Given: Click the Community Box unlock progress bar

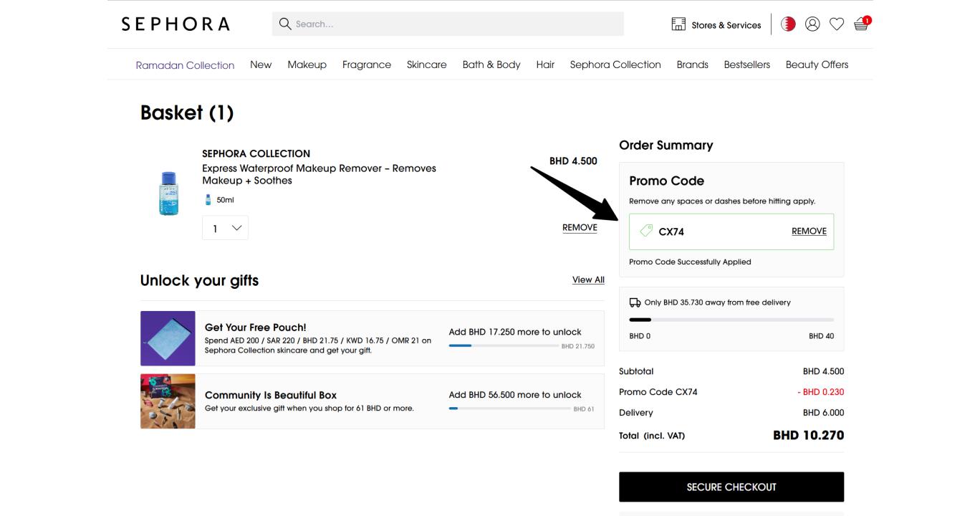Looking at the screenshot, I should pos(510,408).
